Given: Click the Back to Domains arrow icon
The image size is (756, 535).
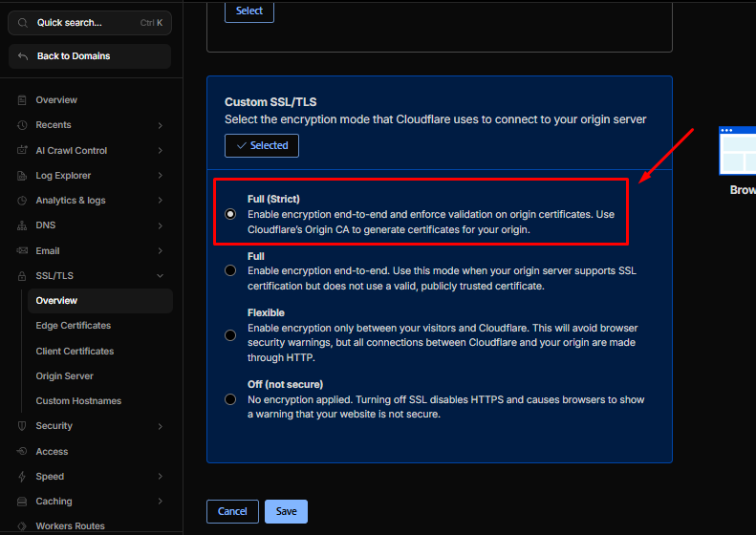Looking at the screenshot, I should tap(23, 56).
